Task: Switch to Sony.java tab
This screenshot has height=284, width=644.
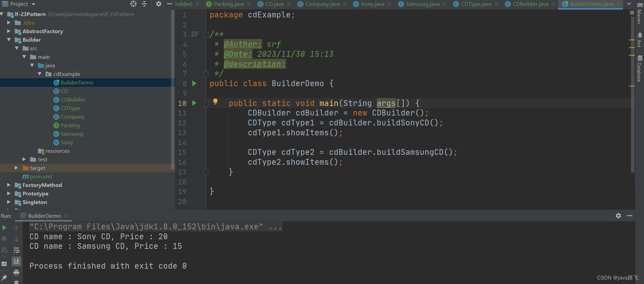Action: point(372,4)
